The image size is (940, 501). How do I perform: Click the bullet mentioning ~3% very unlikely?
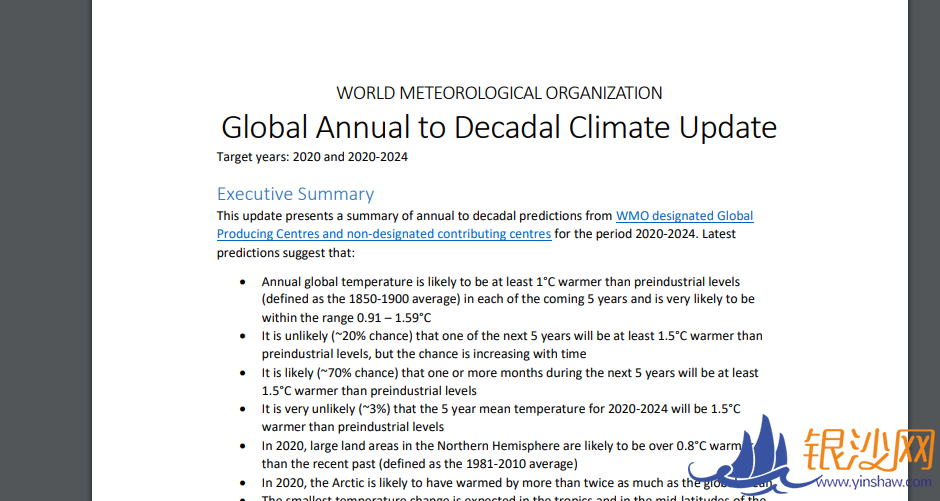pos(500,409)
